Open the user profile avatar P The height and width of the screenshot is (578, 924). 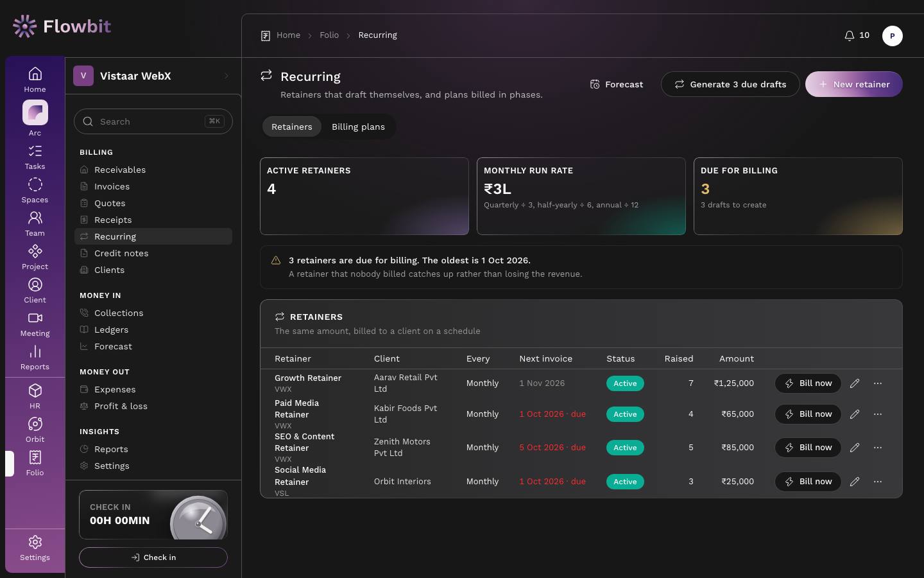click(893, 36)
